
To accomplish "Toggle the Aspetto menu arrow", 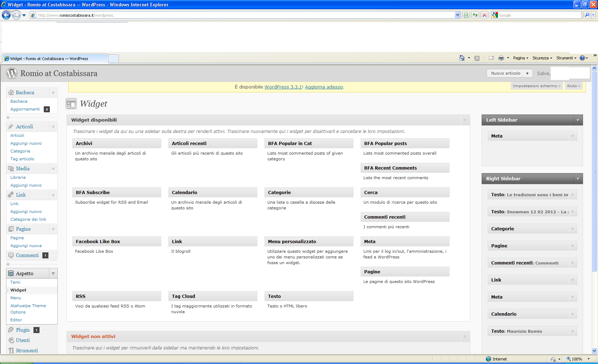I will tap(53, 273).
